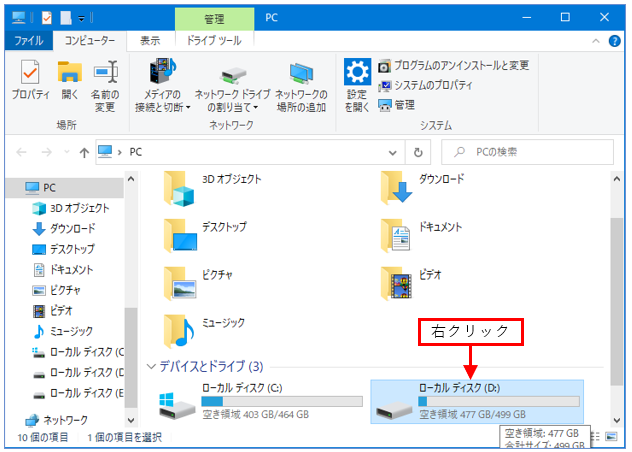Select ドキュメント in the navigation pane
Viewport: 632px width, 452px height.
(x=63, y=270)
